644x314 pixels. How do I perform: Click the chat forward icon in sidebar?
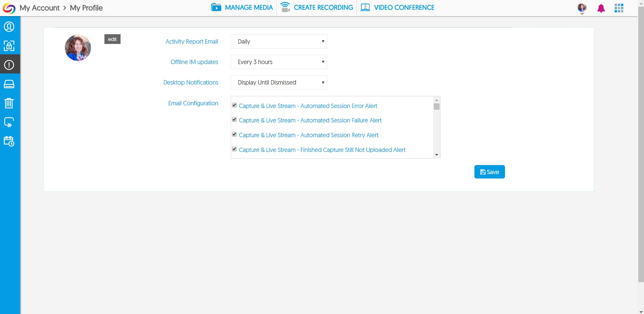(9, 122)
